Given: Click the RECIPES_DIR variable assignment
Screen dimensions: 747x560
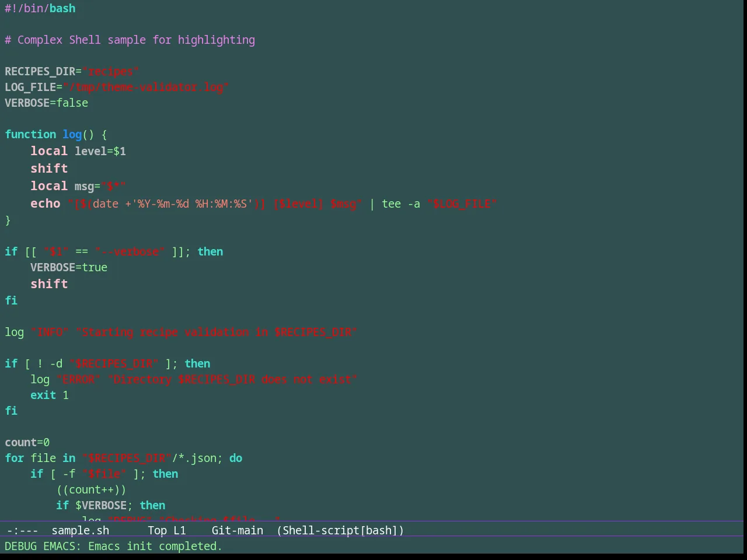Looking at the screenshot, I should click(72, 71).
